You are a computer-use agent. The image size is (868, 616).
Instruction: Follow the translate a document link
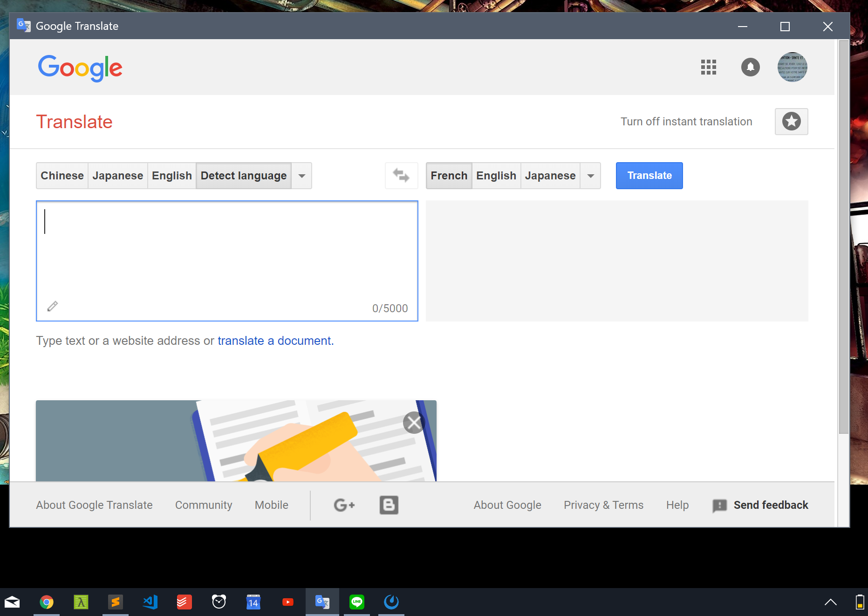click(275, 341)
